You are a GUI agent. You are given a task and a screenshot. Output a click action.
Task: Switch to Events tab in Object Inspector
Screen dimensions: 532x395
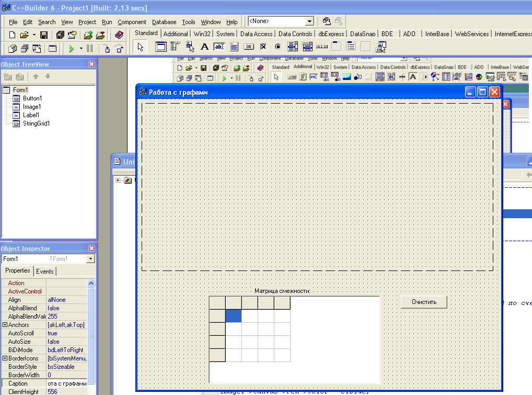[x=45, y=272]
